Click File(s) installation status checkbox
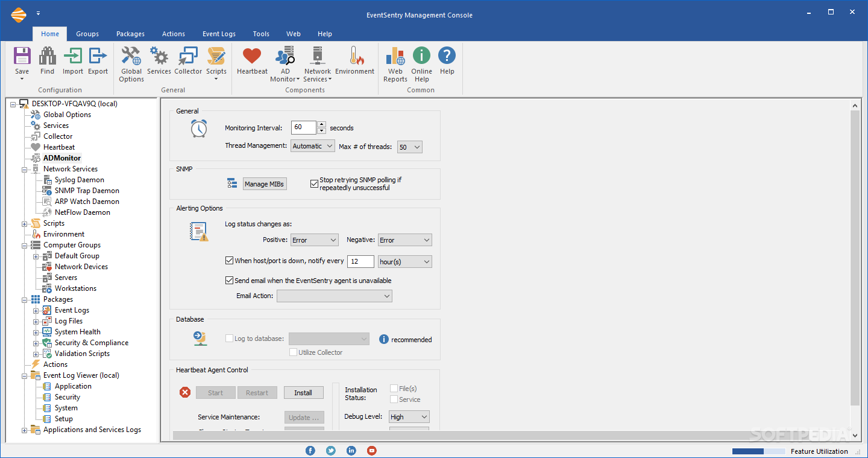The width and height of the screenshot is (868, 458). 394,389
